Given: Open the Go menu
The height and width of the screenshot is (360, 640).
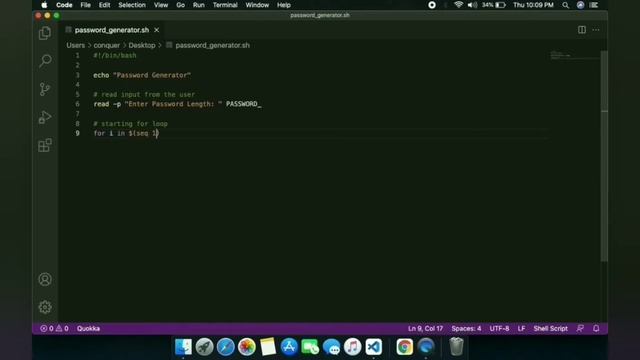Looking at the screenshot, I should click(180, 5).
